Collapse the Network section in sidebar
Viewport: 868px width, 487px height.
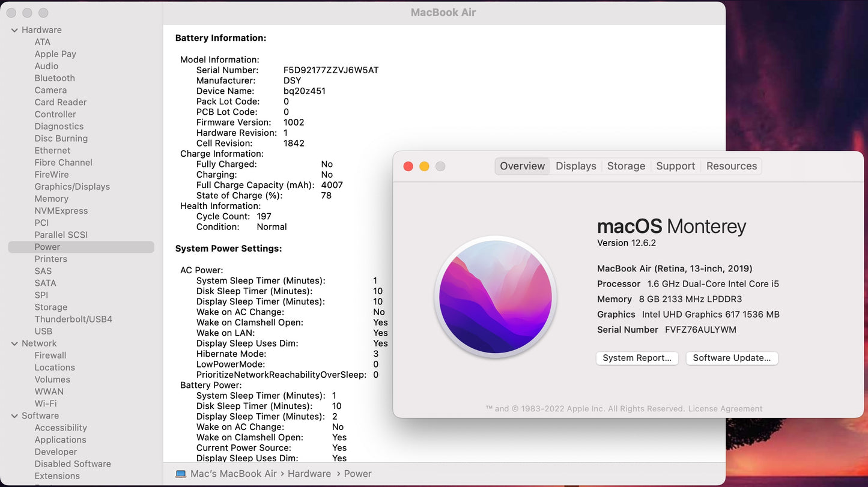(x=14, y=343)
